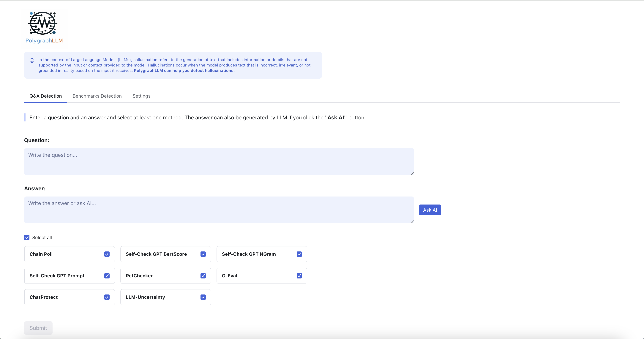Deselect the RefChecker method

[203, 275]
